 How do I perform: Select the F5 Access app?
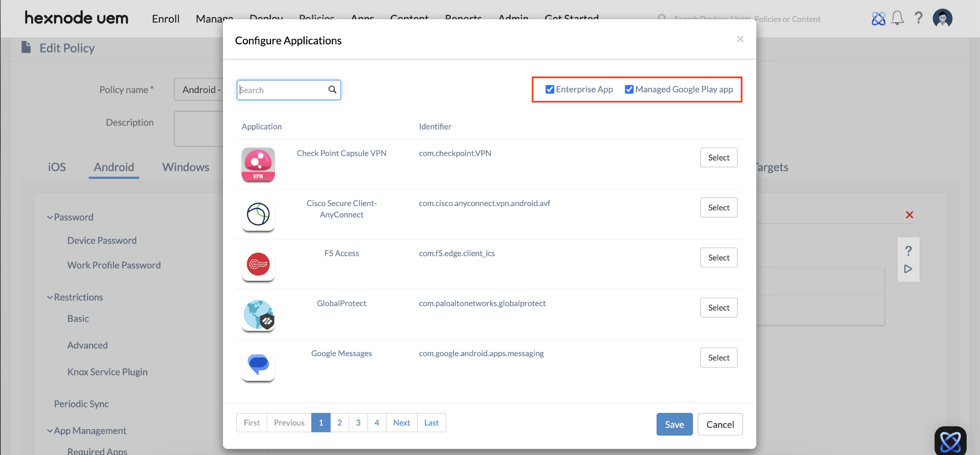coord(719,258)
